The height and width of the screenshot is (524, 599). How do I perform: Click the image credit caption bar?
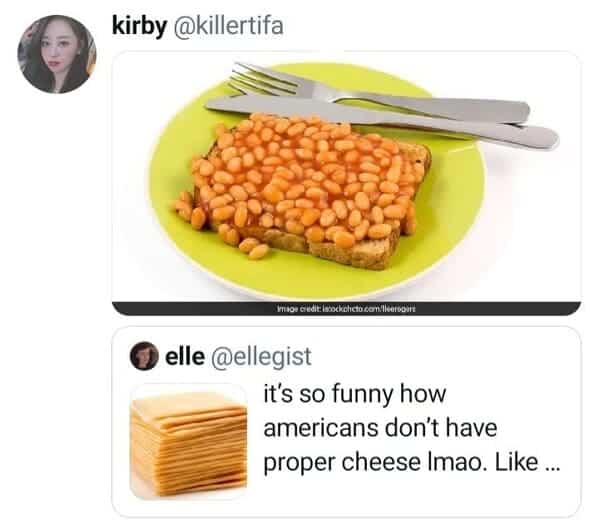click(346, 309)
